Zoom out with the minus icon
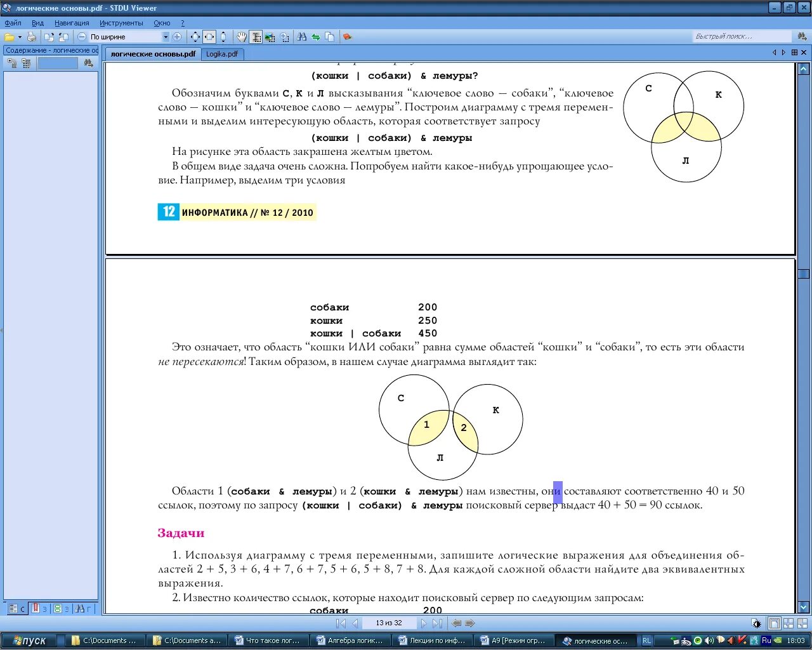The width and height of the screenshot is (812, 650). point(82,37)
